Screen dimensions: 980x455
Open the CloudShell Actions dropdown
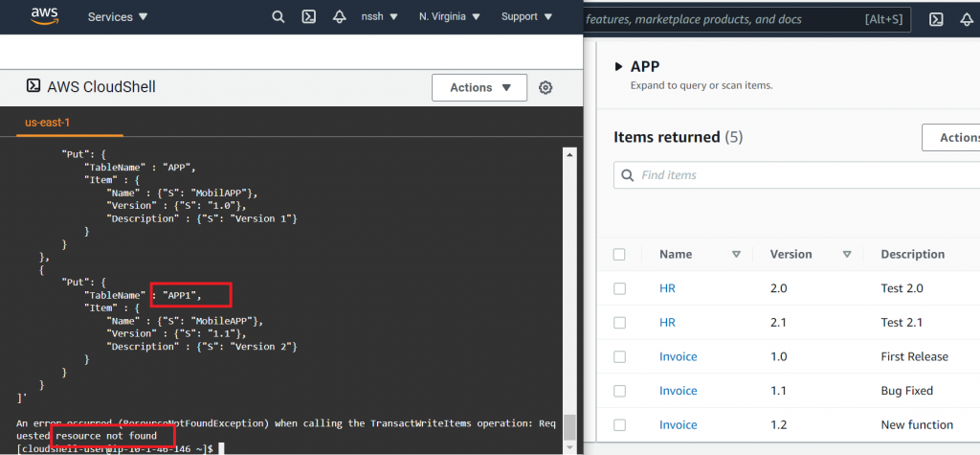pyautogui.click(x=479, y=87)
